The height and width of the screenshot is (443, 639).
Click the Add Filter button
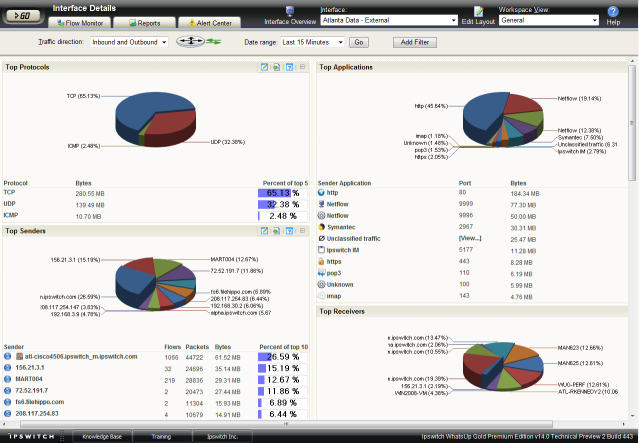pyautogui.click(x=415, y=42)
